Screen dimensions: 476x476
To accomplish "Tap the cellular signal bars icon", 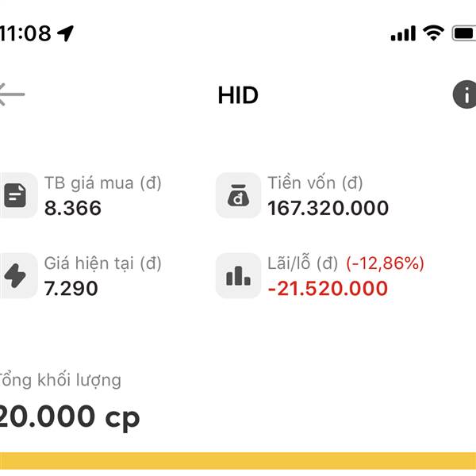I will 403,33.
